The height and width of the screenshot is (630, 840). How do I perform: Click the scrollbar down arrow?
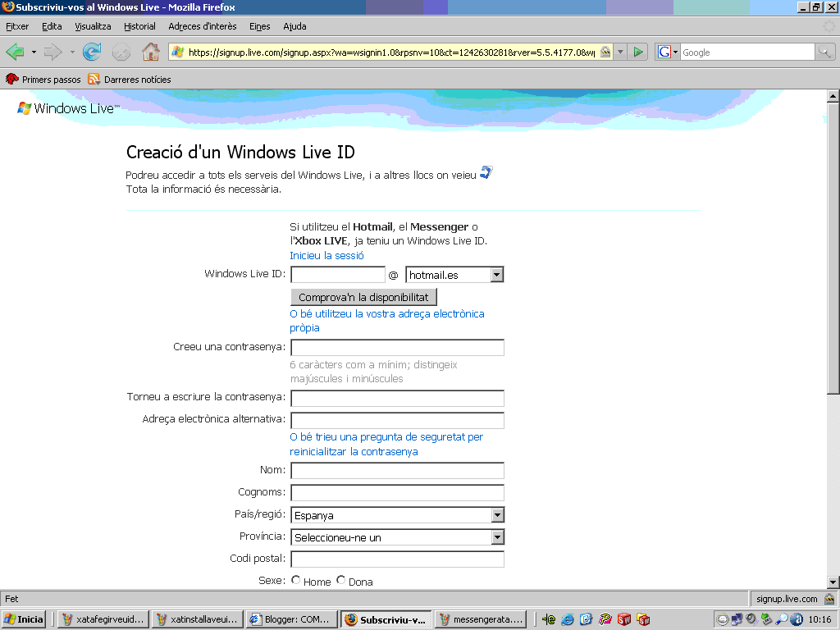[833, 582]
